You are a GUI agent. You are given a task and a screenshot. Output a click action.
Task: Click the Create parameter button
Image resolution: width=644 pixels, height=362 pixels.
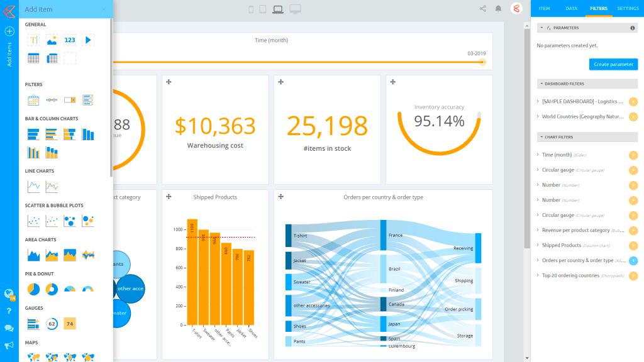[x=613, y=65]
